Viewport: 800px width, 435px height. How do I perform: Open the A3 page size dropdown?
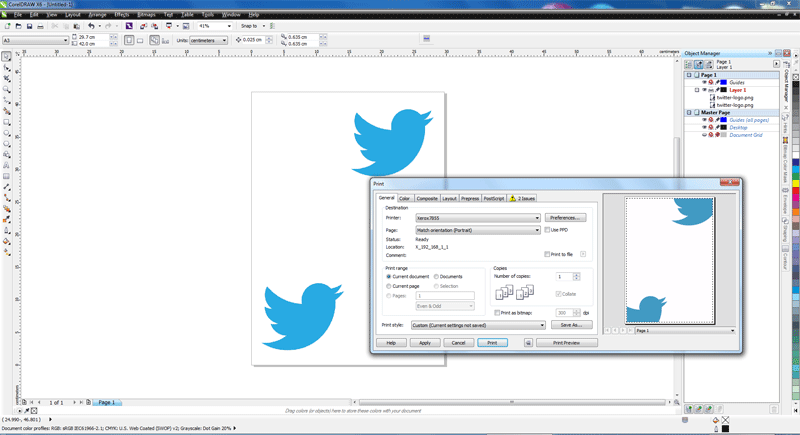(35, 40)
